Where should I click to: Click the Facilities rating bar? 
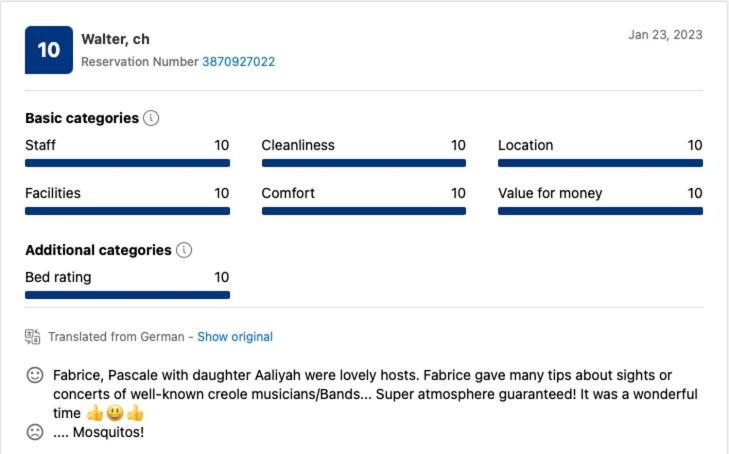(x=127, y=211)
